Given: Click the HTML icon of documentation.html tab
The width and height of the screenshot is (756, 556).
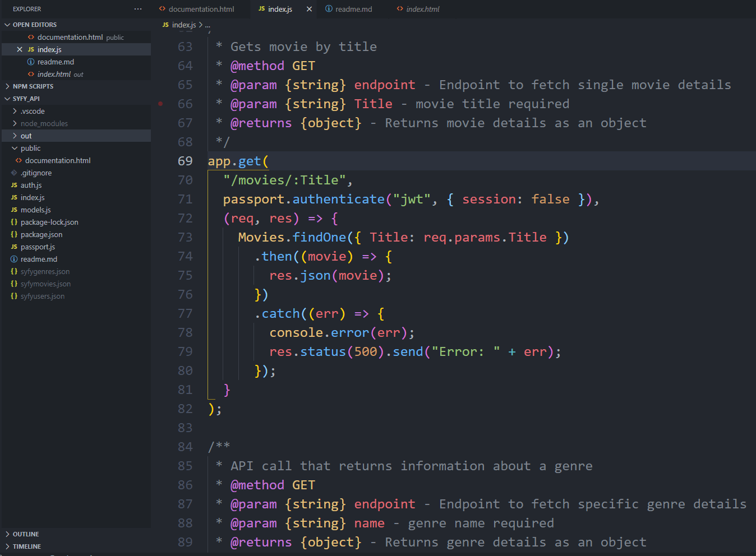Looking at the screenshot, I should pos(162,9).
